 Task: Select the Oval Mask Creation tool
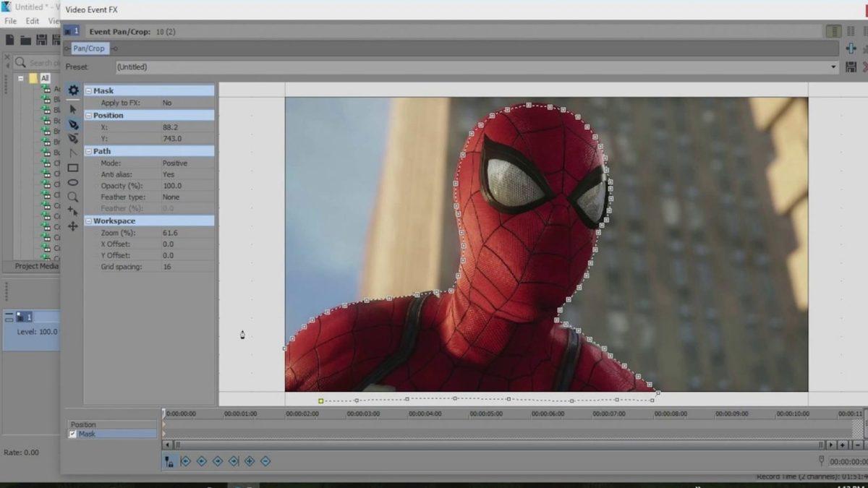tap(73, 182)
